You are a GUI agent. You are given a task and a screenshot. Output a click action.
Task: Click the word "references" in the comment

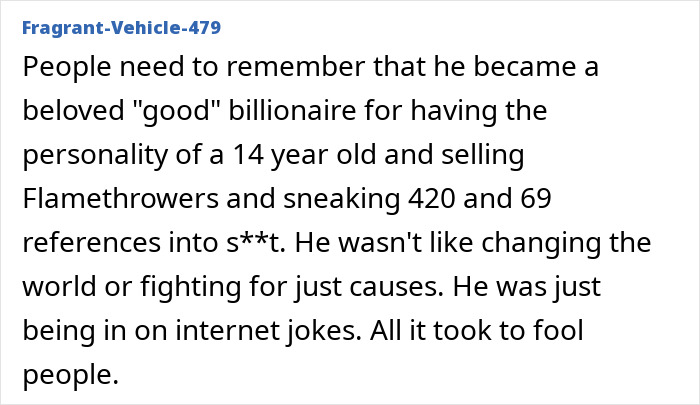(x=92, y=242)
